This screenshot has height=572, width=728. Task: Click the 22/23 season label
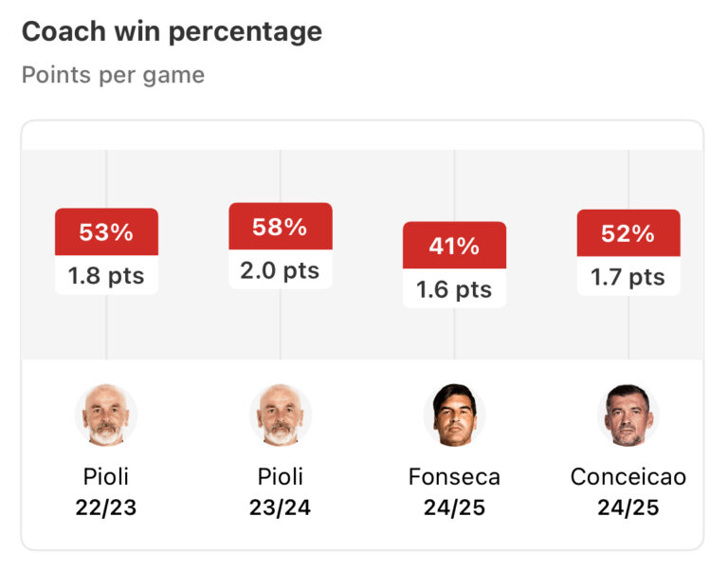click(106, 507)
